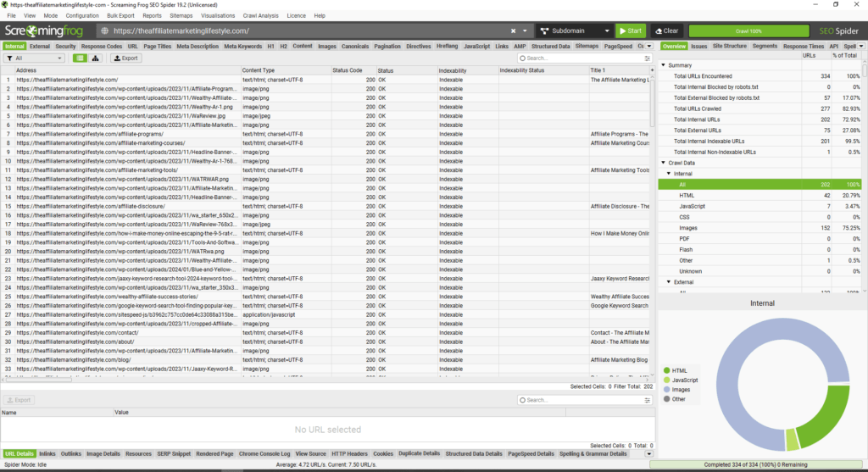Click the URL table horizontal scrollbar

(37, 380)
